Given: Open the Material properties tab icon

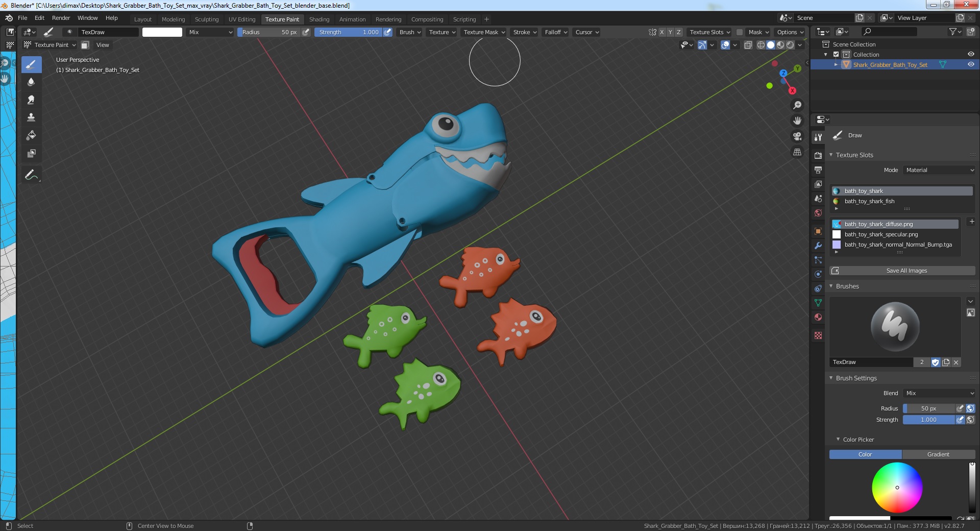Looking at the screenshot, I should [818, 317].
